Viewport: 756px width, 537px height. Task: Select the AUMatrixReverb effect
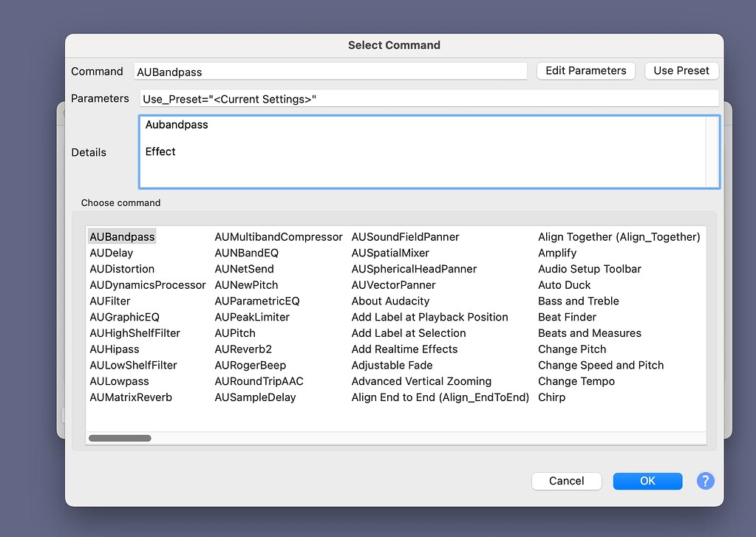(x=132, y=397)
